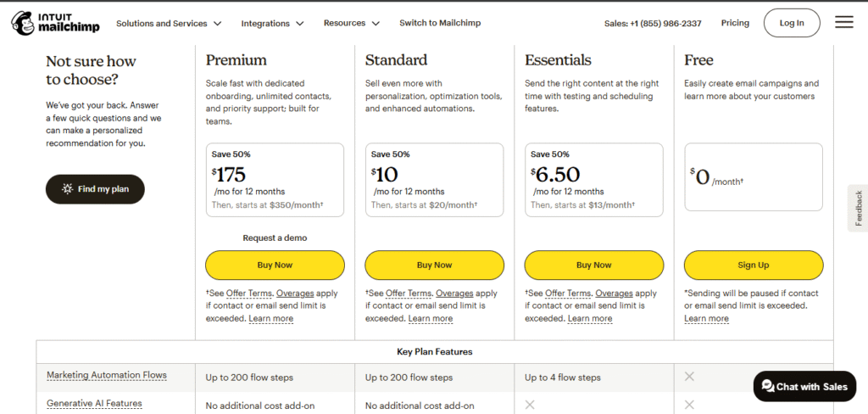This screenshot has height=414, width=868.
Task: Buy the Essentials plan now
Action: pyautogui.click(x=593, y=265)
